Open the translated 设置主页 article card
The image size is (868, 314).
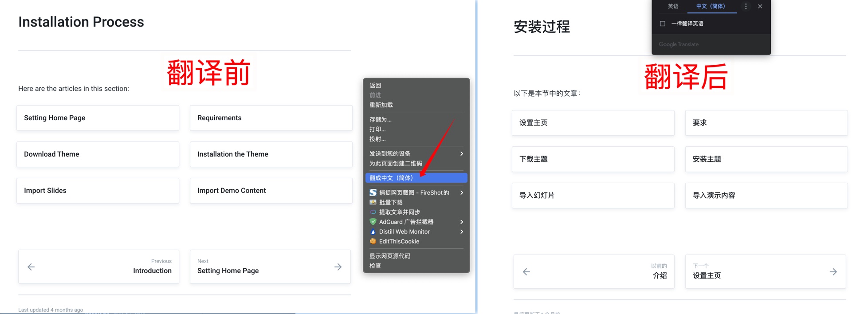[x=593, y=123]
